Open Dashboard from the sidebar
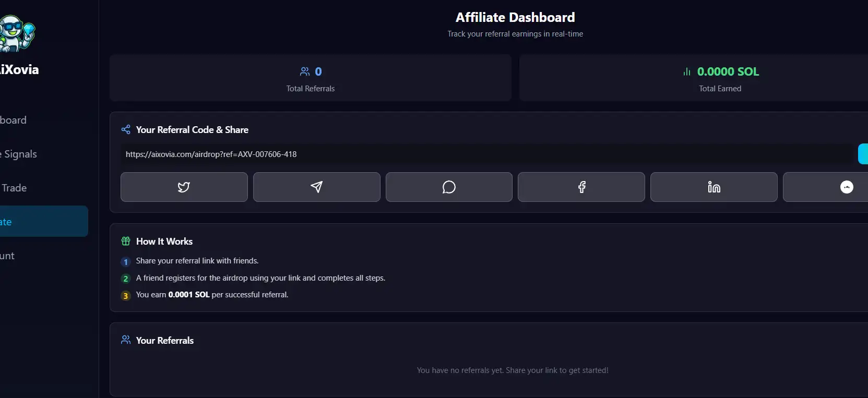The width and height of the screenshot is (868, 398). tap(14, 120)
